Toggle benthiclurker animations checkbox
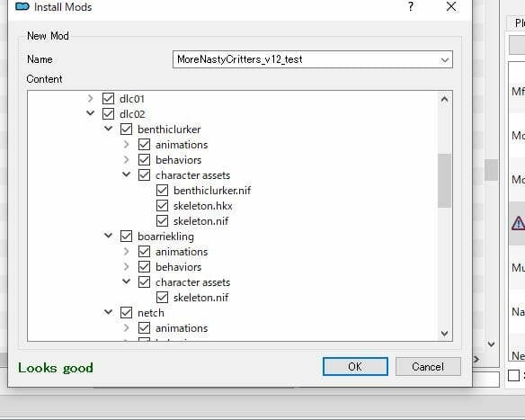525x420 pixels. point(145,145)
